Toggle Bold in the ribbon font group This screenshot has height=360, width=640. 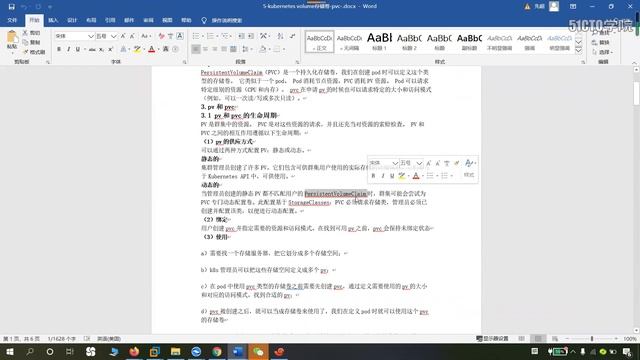coord(59,49)
